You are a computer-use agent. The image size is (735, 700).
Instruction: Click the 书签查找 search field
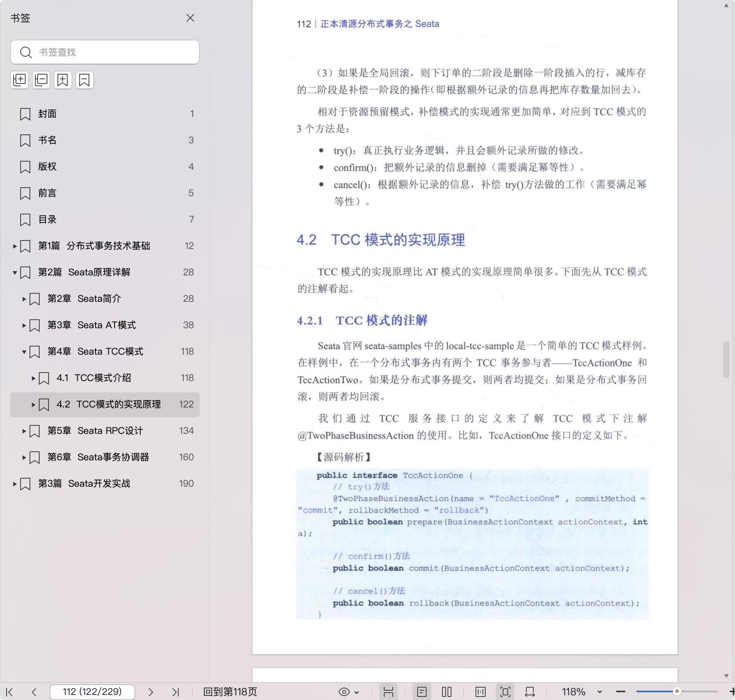pos(113,52)
